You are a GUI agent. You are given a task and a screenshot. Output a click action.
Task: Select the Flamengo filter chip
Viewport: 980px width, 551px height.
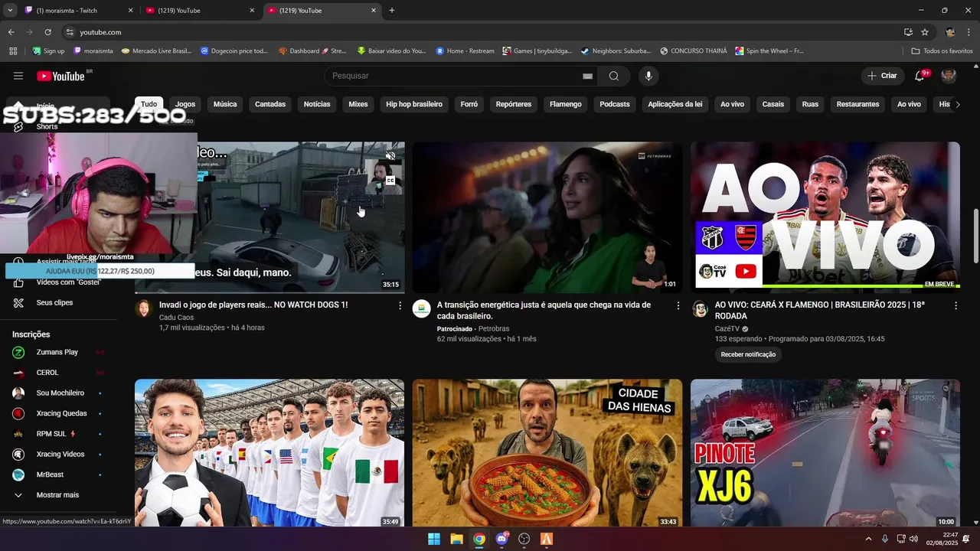click(566, 104)
